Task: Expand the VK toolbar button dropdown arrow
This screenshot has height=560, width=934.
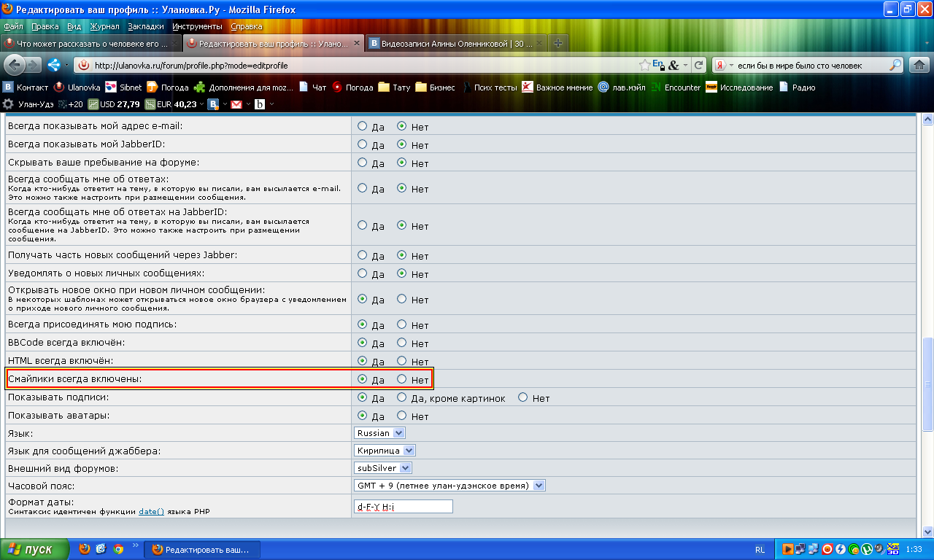Action: point(225,104)
